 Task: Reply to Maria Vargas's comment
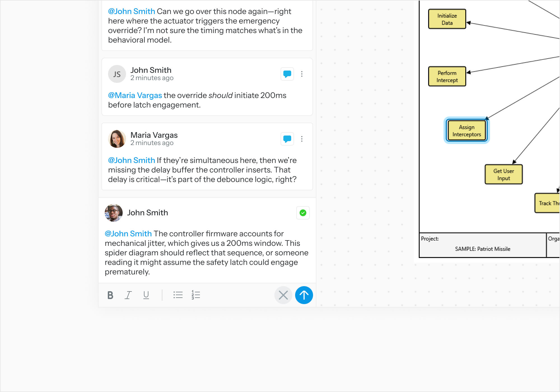[x=287, y=139]
